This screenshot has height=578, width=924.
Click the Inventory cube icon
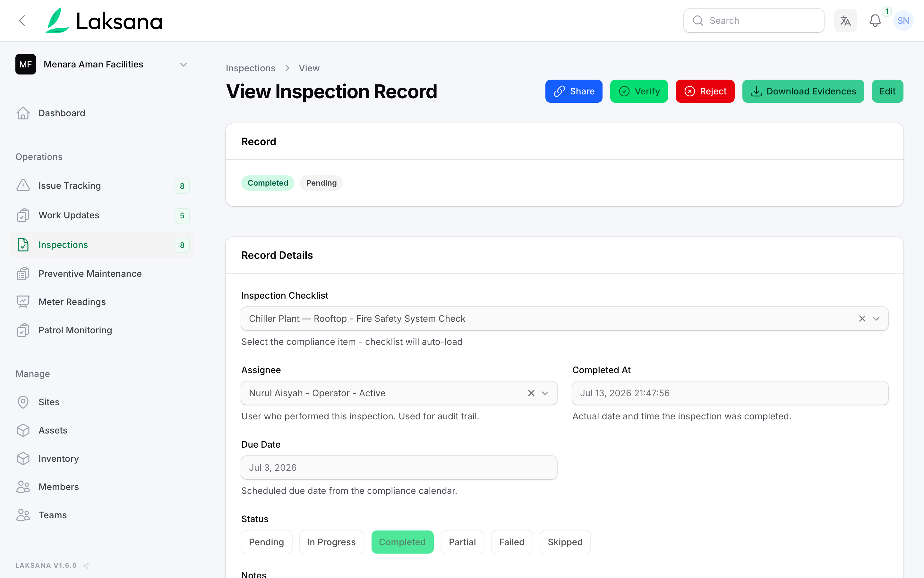(23, 459)
